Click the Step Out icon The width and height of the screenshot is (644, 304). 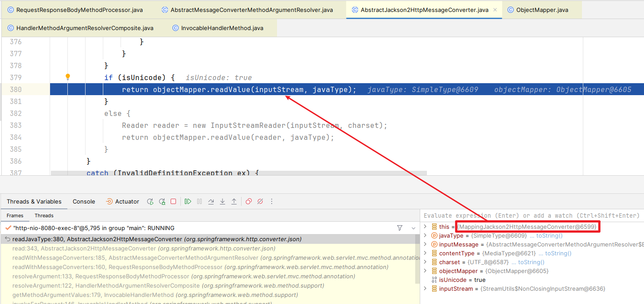click(x=234, y=201)
